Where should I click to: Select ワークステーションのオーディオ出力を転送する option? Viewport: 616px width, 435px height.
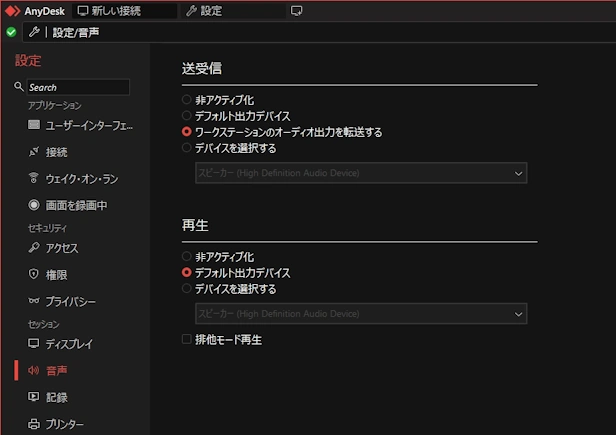pyautogui.click(x=187, y=132)
